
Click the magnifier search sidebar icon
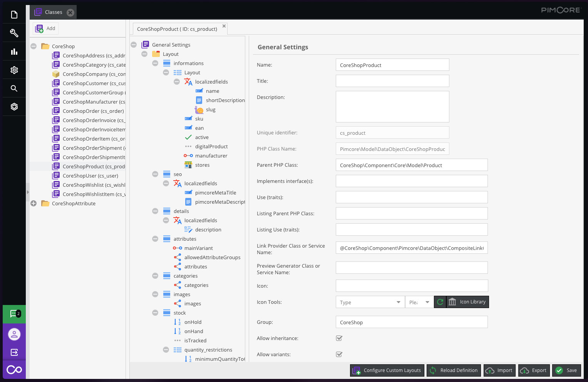14,89
